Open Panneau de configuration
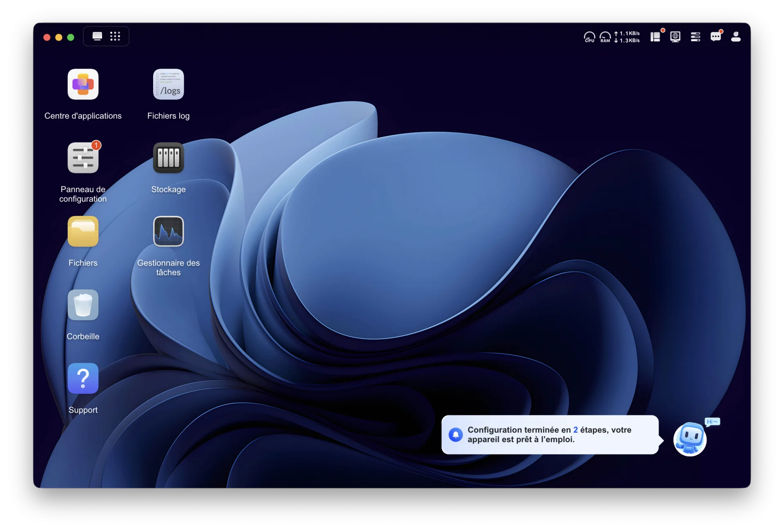Image resolution: width=784 pixels, height=532 pixels. 83,158
